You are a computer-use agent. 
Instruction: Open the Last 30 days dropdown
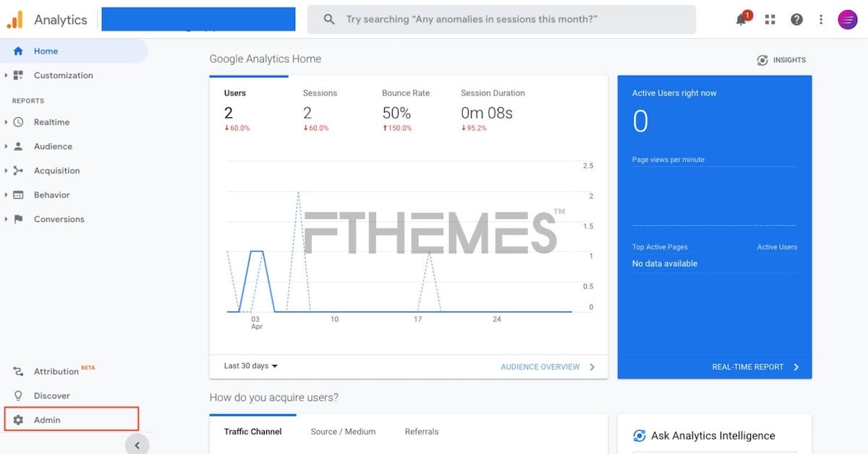click(x=251, y=366)
